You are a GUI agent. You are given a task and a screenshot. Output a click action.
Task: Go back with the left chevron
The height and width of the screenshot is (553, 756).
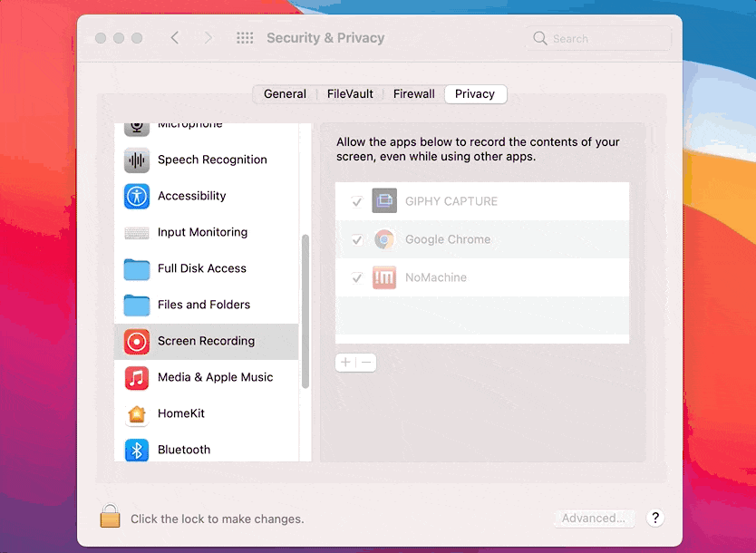click(175, 37)
